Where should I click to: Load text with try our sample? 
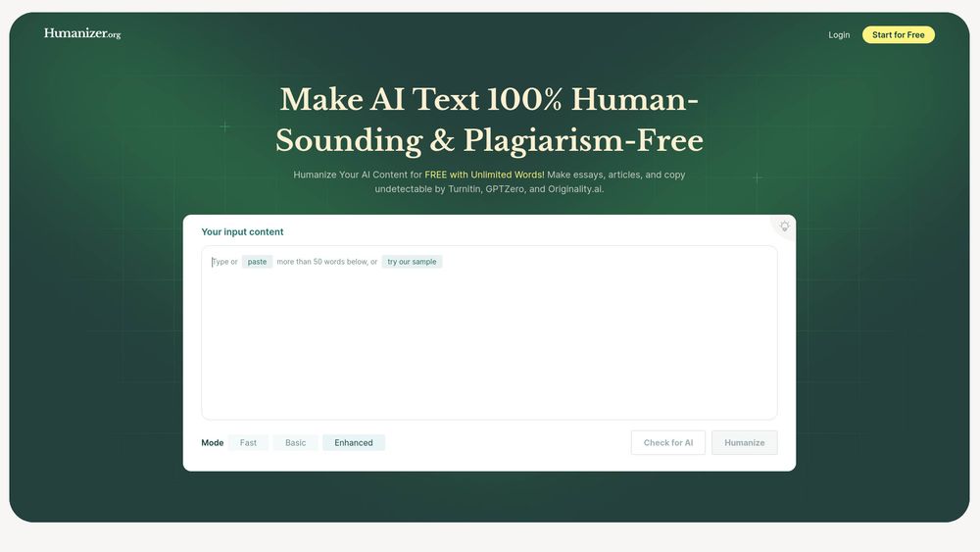point(412,262)
